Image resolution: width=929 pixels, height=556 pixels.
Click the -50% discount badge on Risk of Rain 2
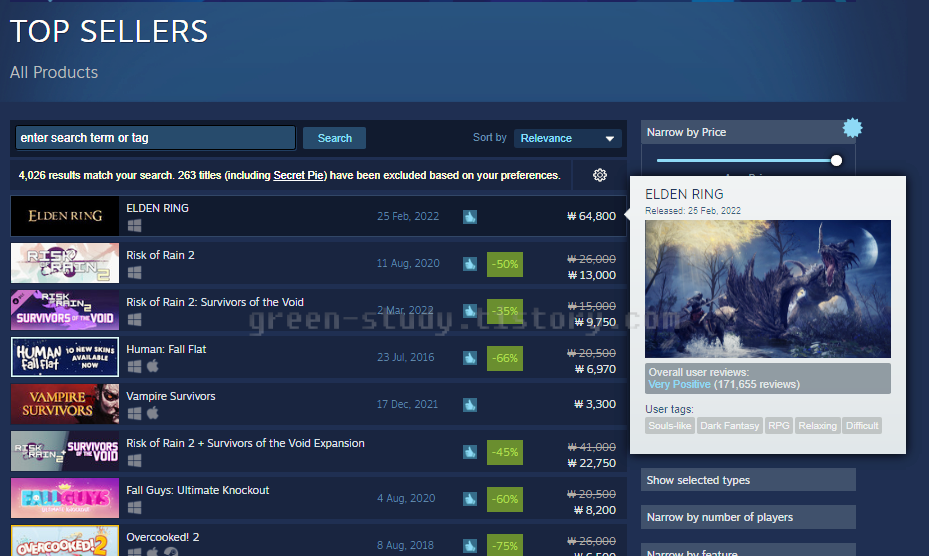505,264
